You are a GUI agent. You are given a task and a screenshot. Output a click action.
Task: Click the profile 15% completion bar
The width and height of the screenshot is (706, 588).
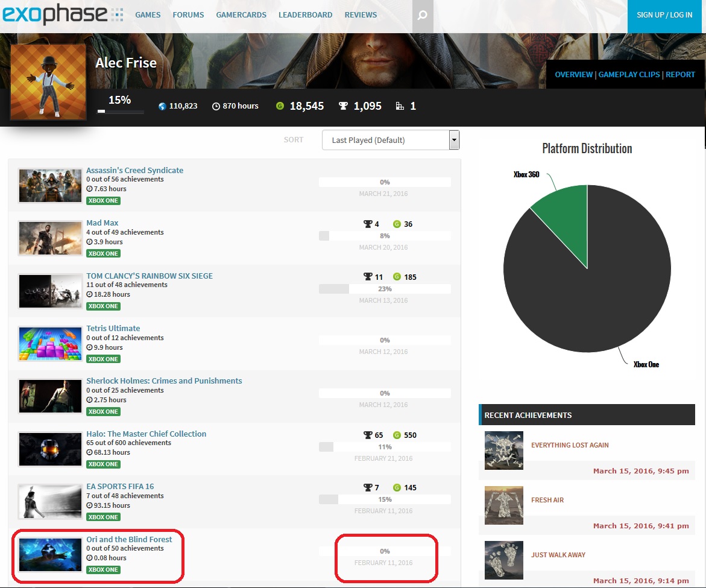click(x=121, y=111)
